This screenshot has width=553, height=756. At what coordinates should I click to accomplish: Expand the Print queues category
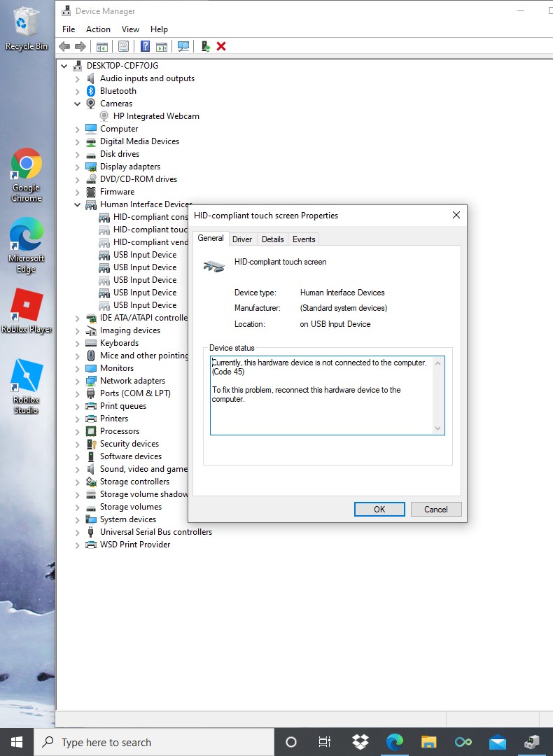77,407
